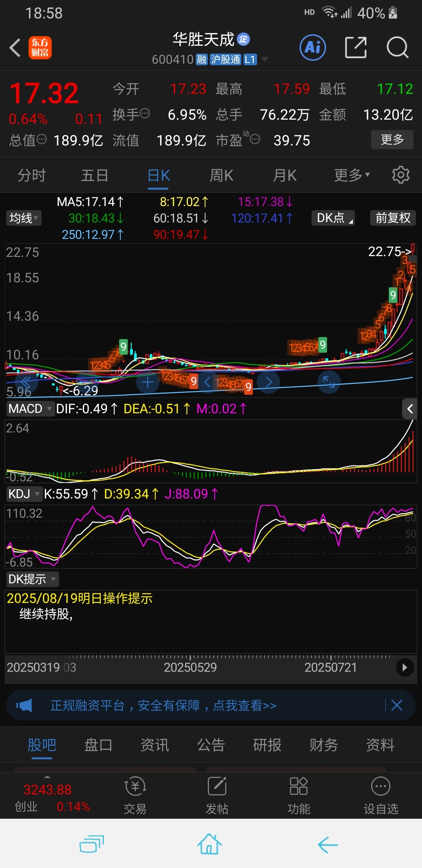Viewport: 422px width, 868px height.
Task: Open the search magnifier icon
Action: point(397,48)
